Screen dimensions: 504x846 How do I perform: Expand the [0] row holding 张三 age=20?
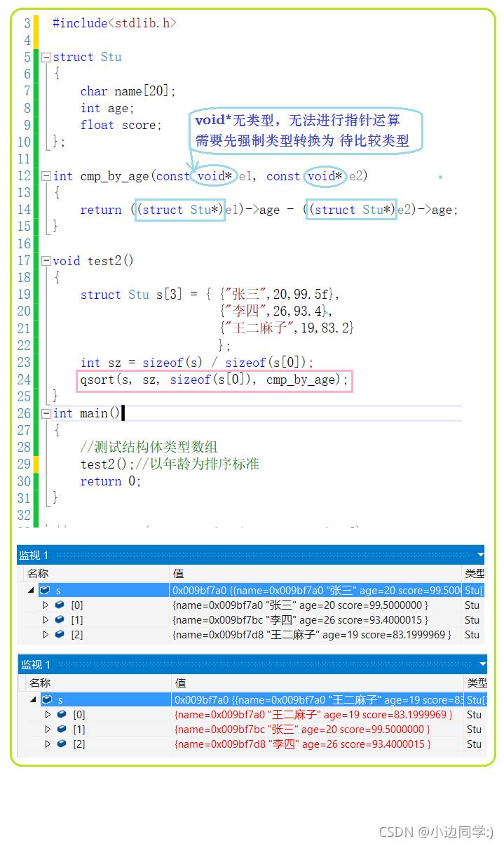click(x=46, y=605)
